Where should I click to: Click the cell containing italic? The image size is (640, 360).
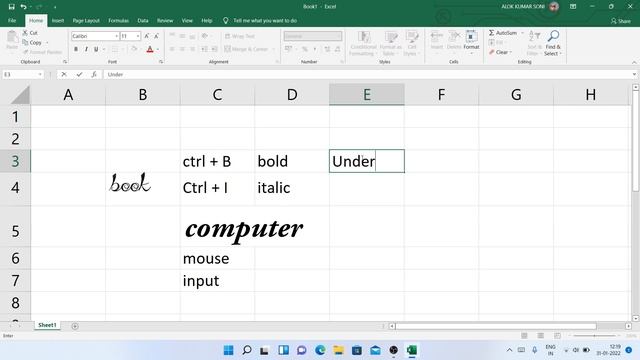292,189
